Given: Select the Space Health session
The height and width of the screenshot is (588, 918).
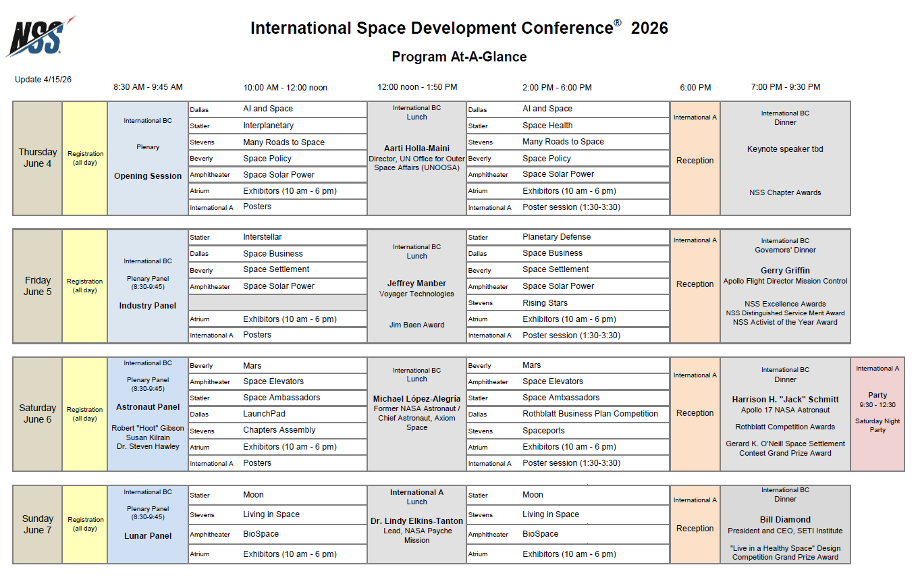Looking at the screenshot, I should click(547, 126).
